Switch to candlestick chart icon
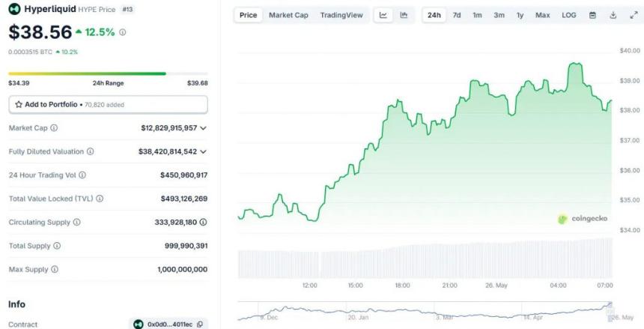644x329 pixels. coord(404,15)
